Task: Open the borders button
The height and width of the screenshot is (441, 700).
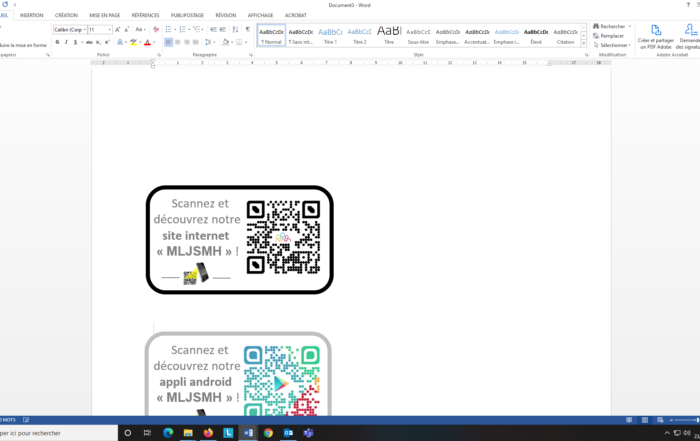Action: 239,42
